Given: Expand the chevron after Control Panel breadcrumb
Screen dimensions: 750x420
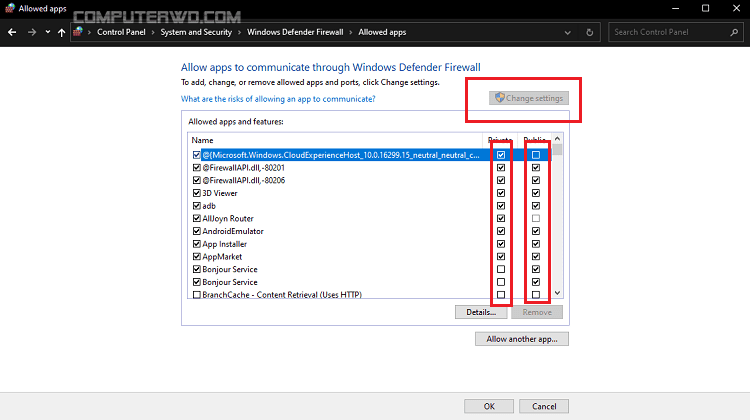Looking at the screenshot, I should click(x=153, y=33).
